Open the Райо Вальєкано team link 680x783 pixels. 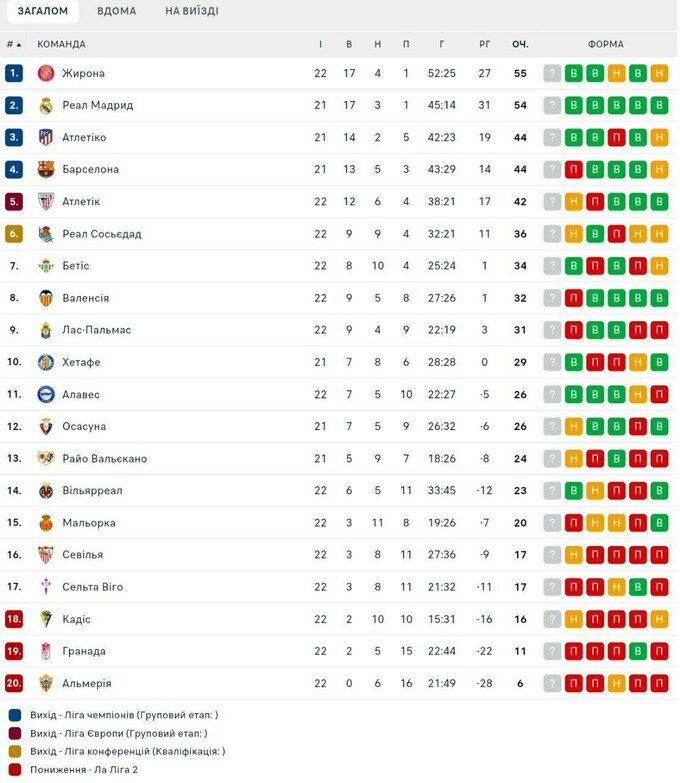[104, 459]
